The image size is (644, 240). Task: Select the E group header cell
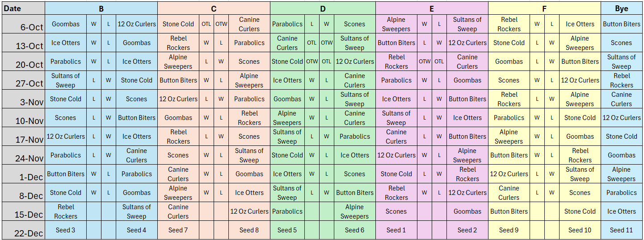click(x=432, y=8)
